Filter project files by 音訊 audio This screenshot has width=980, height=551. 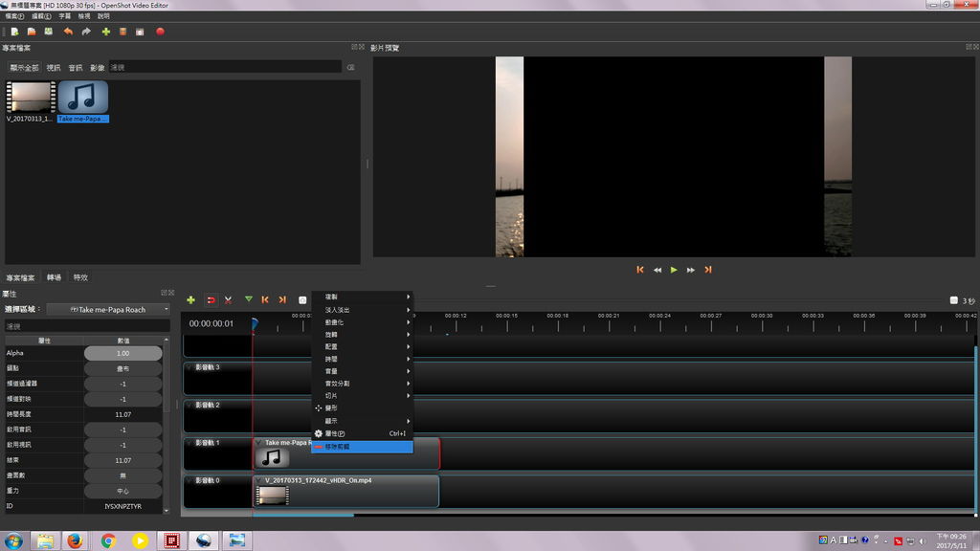(76, 68)
